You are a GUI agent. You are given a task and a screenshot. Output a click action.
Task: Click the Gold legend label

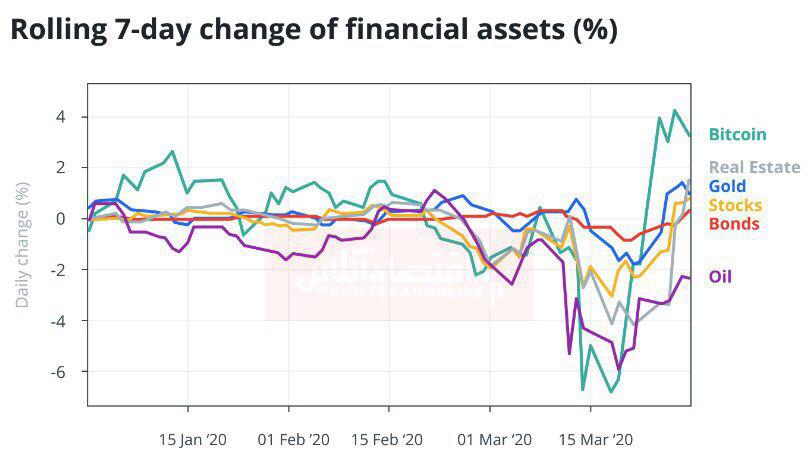[x=727, y=186]
